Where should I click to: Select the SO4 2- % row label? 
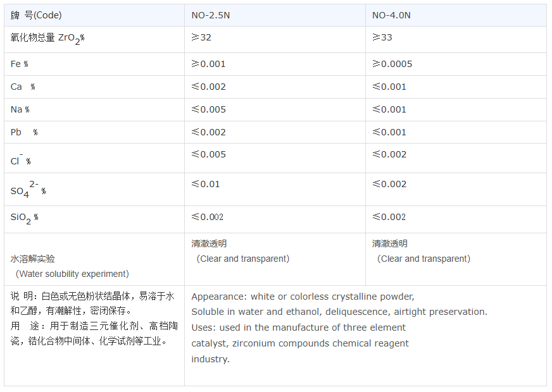pos(28,190)
